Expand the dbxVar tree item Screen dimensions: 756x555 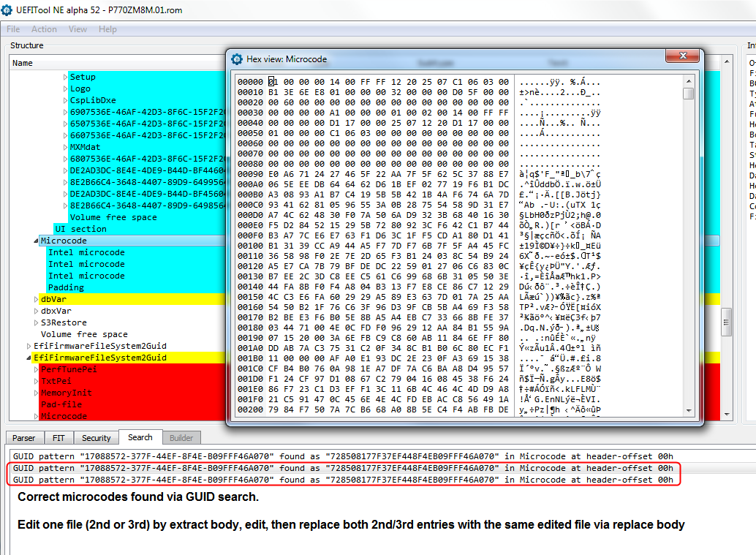pos(36,311)
